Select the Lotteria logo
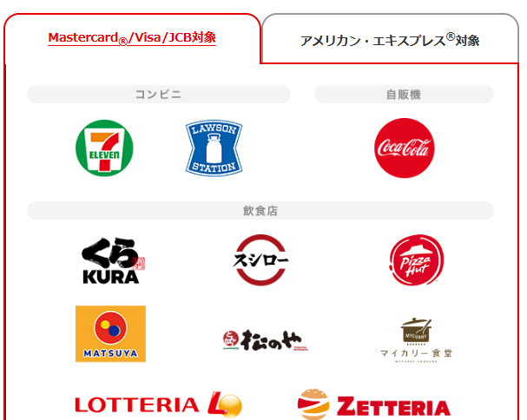The width and height of the screenshot is (527, 420). coord(158,404)
